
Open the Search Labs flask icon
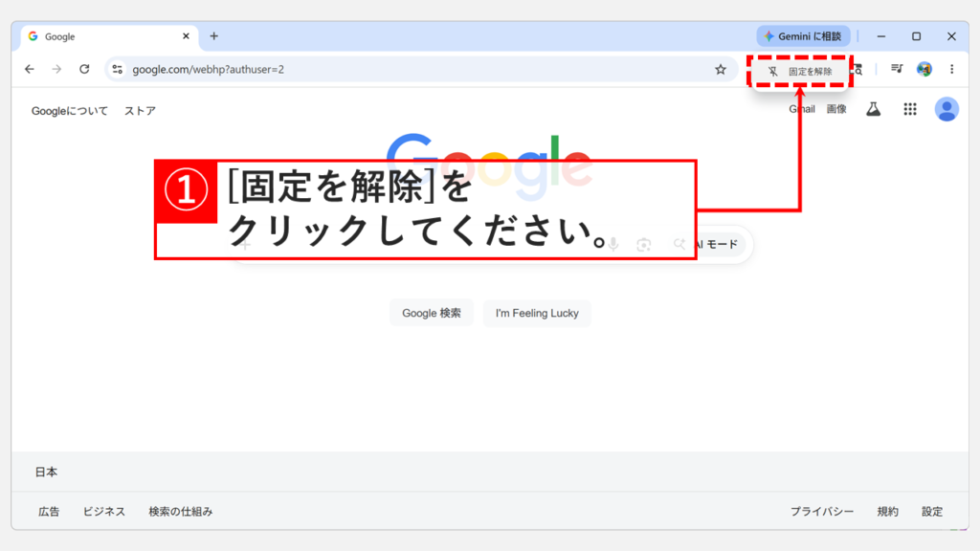873,109
